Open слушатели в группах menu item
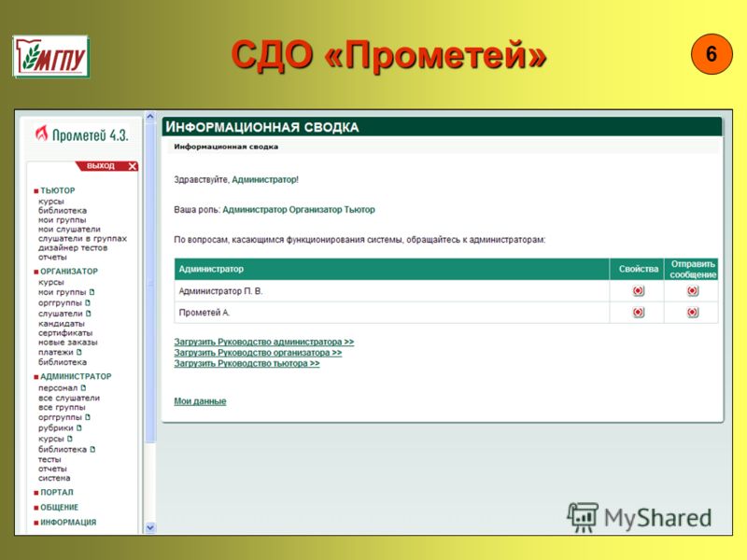 coord(82,239)
